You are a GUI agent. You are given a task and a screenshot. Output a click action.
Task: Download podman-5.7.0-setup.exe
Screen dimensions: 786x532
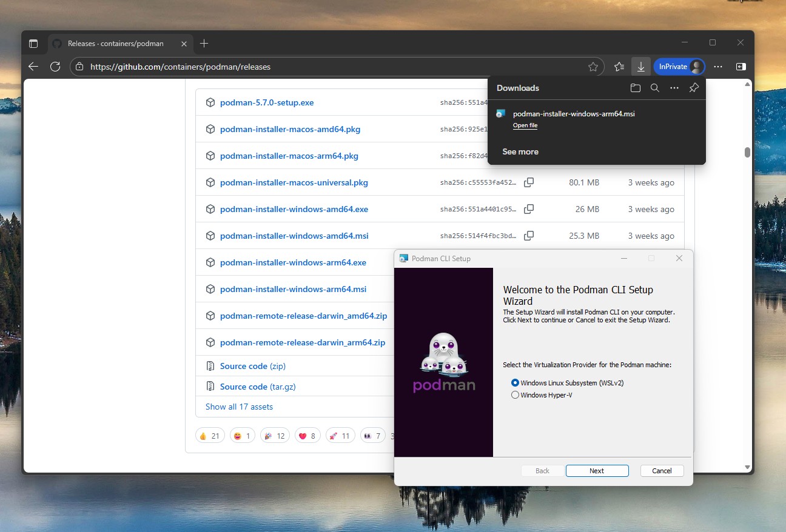pyautogui.click(x=267, y=102)
